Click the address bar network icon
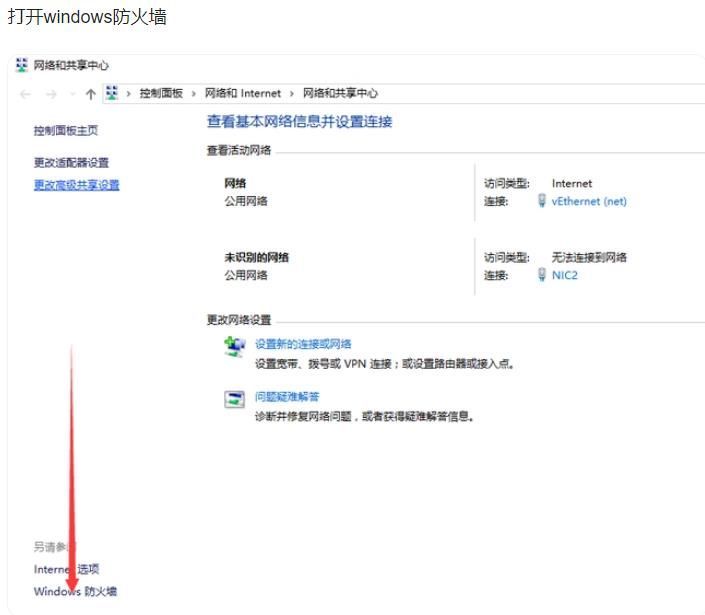The width and height of the screenshot is (705, 615). pyautogui.click(x=112, y=93)
